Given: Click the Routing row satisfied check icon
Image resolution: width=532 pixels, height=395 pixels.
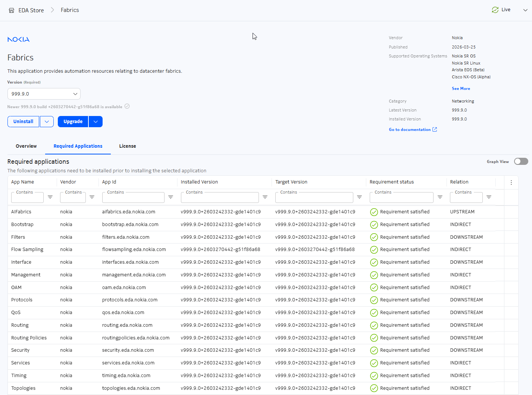Looking at the screenshot, I should tap(374, 326).
